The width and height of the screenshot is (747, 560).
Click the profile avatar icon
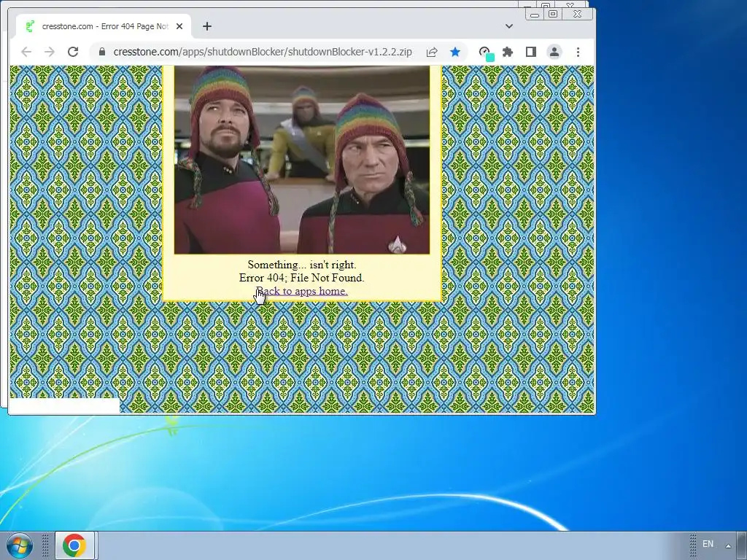554,52
